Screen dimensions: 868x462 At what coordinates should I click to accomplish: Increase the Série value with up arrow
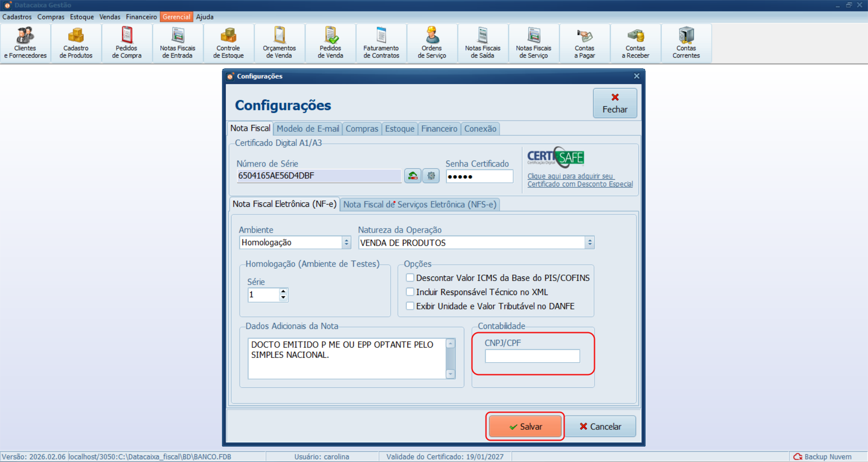point(283,291)
